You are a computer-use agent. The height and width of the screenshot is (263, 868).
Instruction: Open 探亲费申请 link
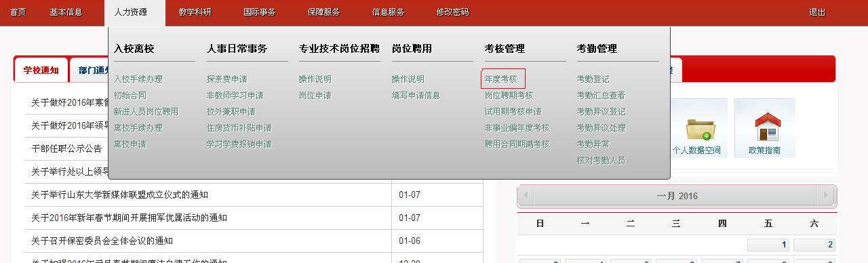point(227,79)
